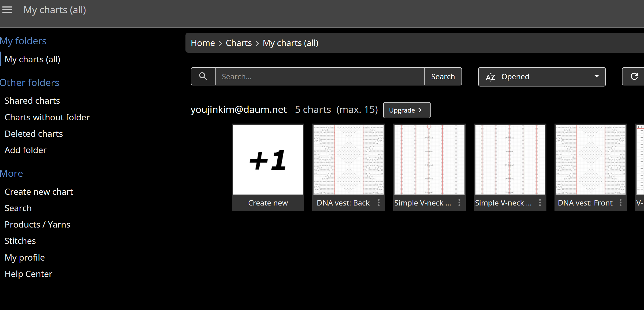Open Deleted charts folder
This screenshot has height=310, width=644.
coord(34,134)
